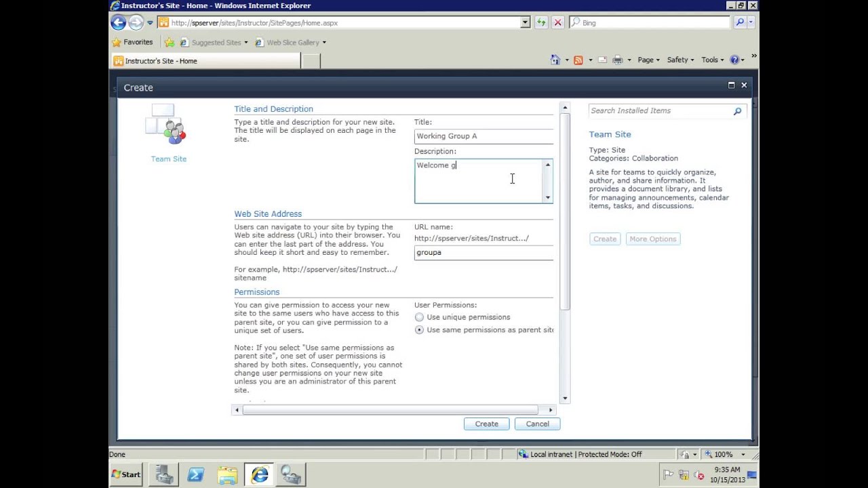Open Windows Explorer folder from the taskbar
The height and width of the screenshot is (488, 868).
pos(227,474)
